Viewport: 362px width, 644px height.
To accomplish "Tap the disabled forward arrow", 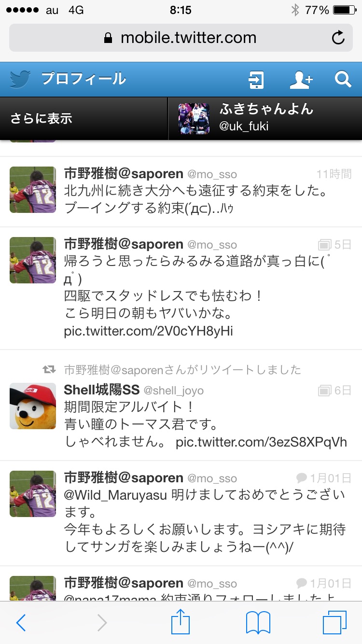I will (101, 623).
